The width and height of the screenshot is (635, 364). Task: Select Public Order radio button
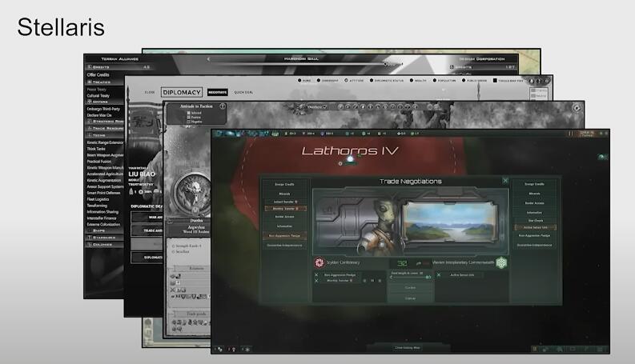(x=464, y=81)
